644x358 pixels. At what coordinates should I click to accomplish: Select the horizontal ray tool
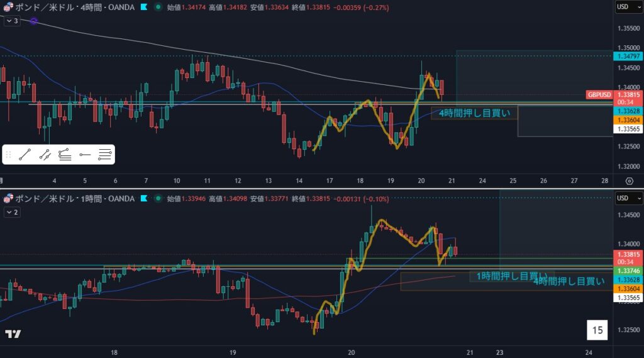coord(85,154)
